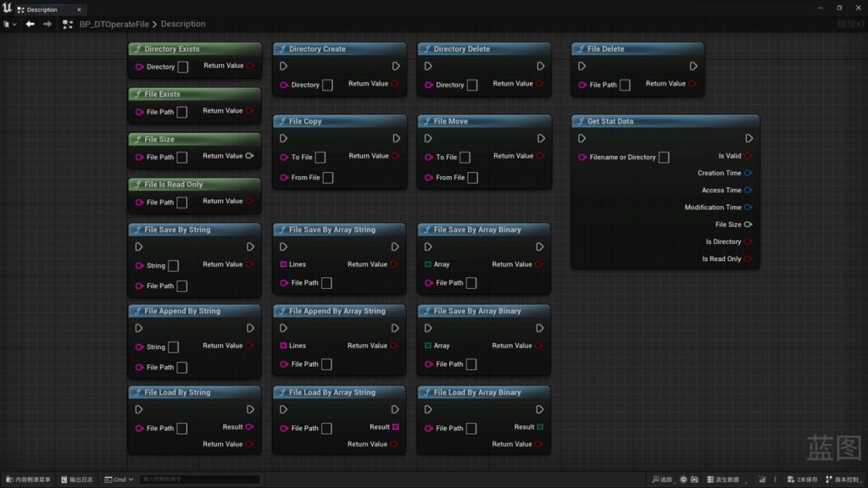Click the Unreal Engine logo icon

[8, 8]
